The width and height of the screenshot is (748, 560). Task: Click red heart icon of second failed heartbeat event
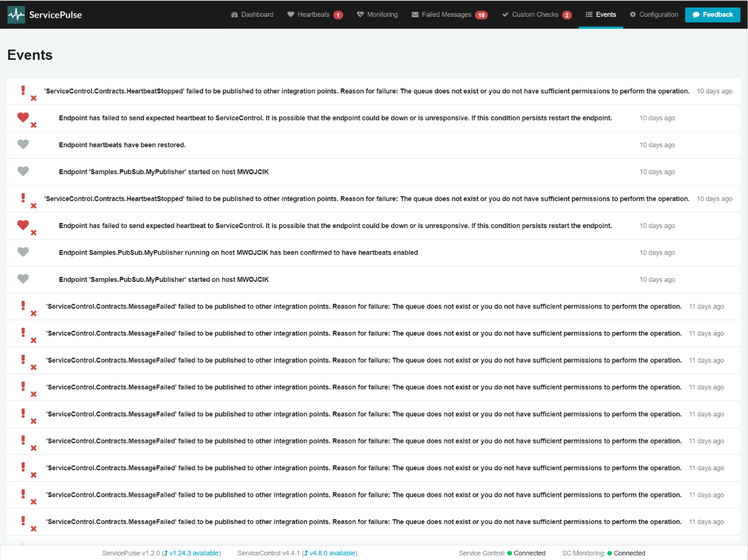(x=23, y=225)
